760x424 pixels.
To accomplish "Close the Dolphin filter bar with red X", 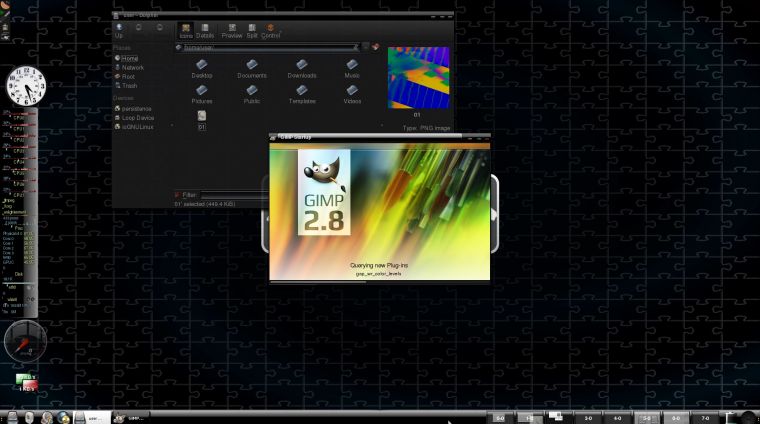I will pos(177,195).
